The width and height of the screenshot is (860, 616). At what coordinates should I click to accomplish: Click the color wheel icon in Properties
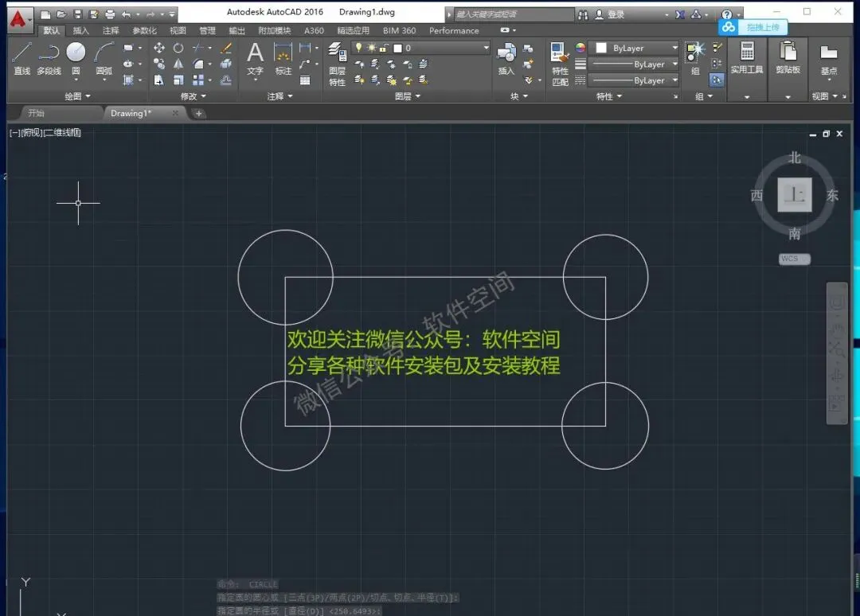(x=580, y=49)
